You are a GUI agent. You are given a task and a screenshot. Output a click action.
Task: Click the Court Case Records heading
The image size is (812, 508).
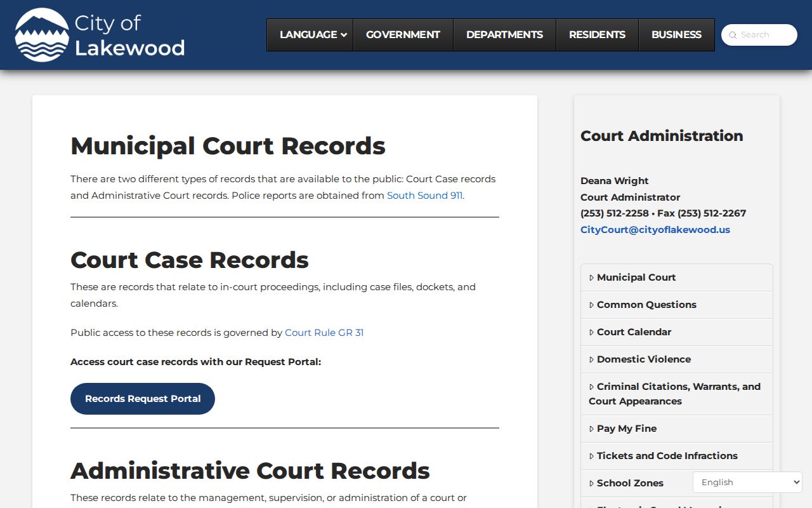(190, 260)
